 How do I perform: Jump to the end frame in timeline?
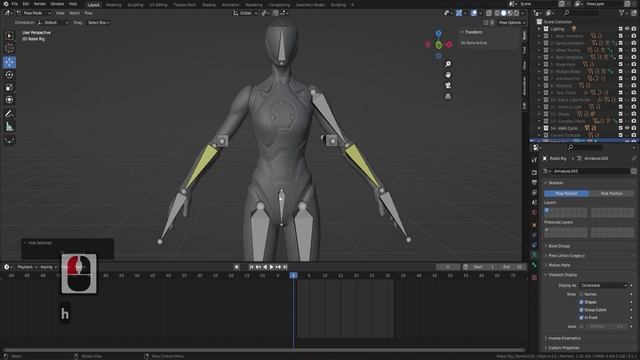(x=285, y=267)
